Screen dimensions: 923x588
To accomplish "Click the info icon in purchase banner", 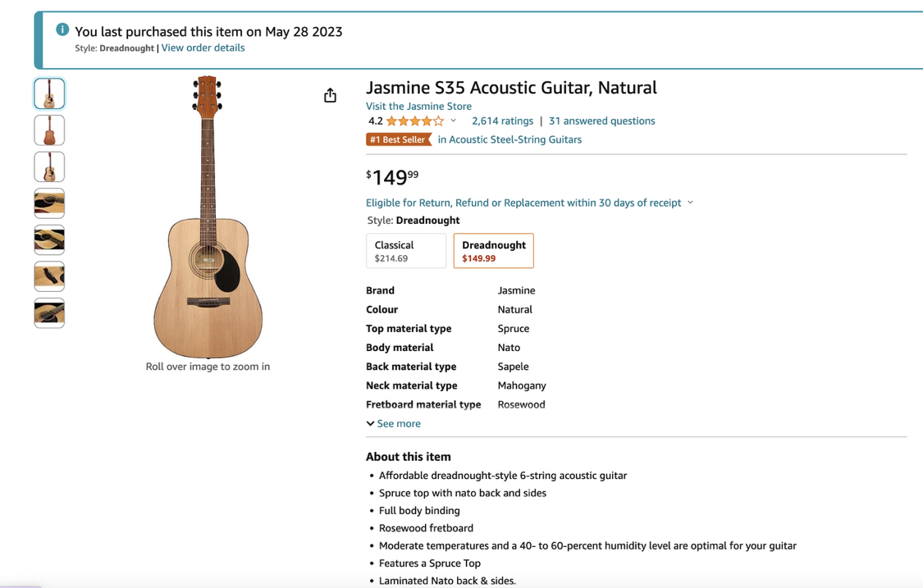I will pyautogui.click(x=62, y=30).
